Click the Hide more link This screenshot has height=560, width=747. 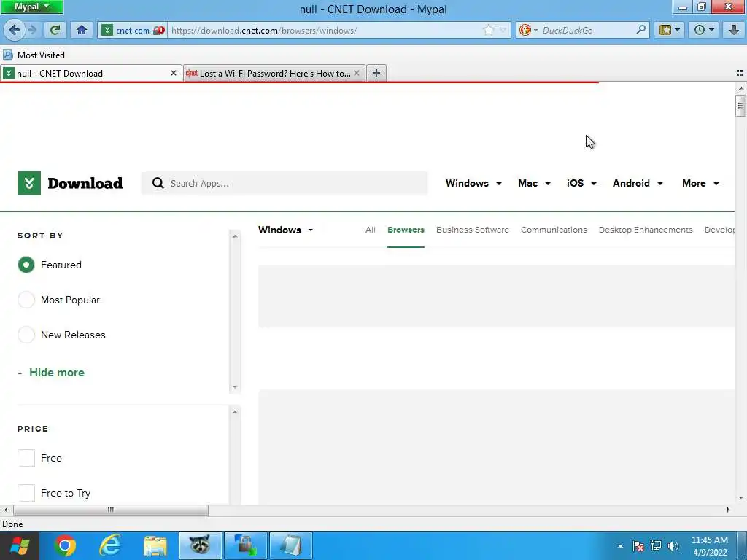click(x=57, y=373)
